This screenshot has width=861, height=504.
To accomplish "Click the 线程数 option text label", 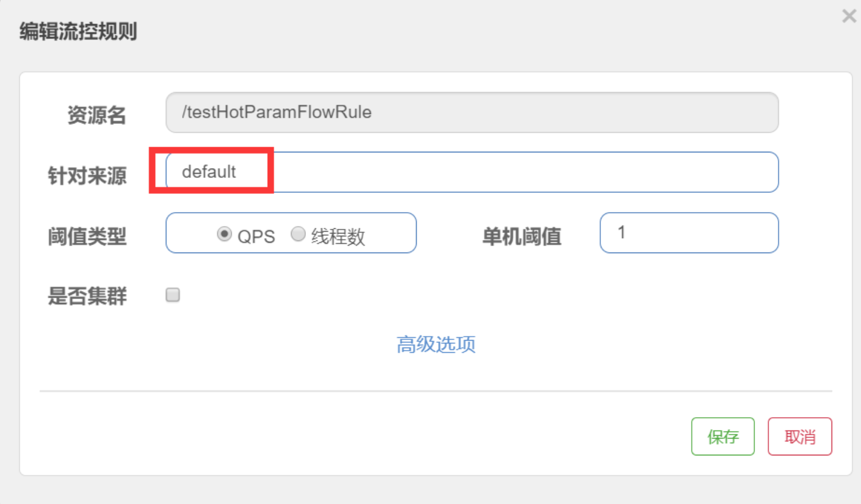I will pos(338,236).
